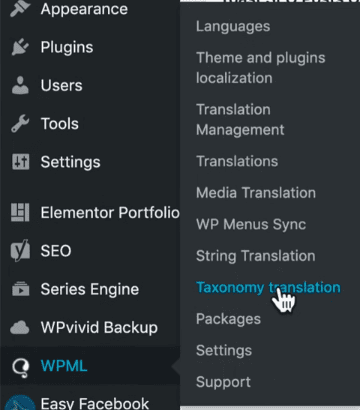
Task: Open Theme and plugins localization
Action: 261,68
